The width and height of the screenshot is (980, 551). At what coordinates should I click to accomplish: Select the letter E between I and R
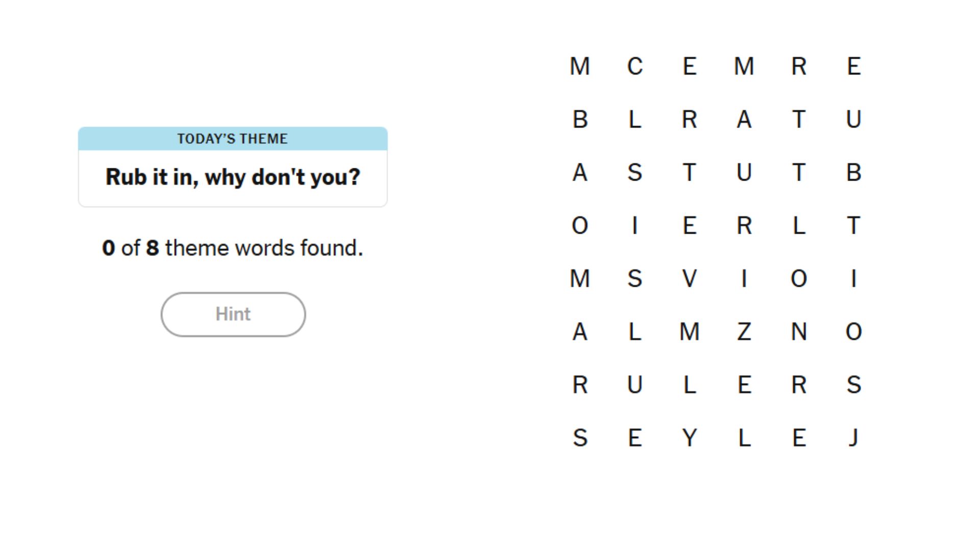690,226
